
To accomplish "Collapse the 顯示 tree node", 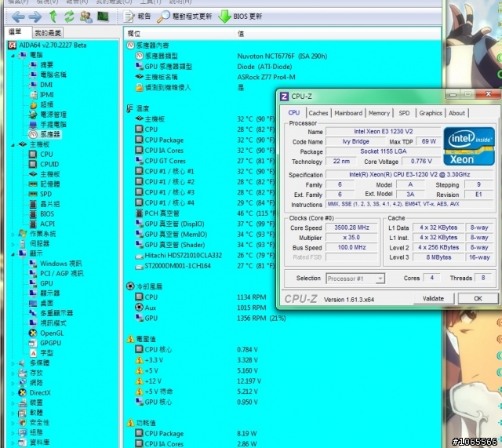I will pyautogui.click(x=13, y=254).
